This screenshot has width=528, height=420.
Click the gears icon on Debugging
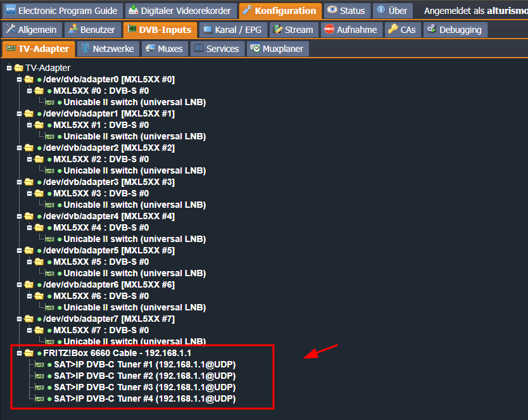point(431,29)
